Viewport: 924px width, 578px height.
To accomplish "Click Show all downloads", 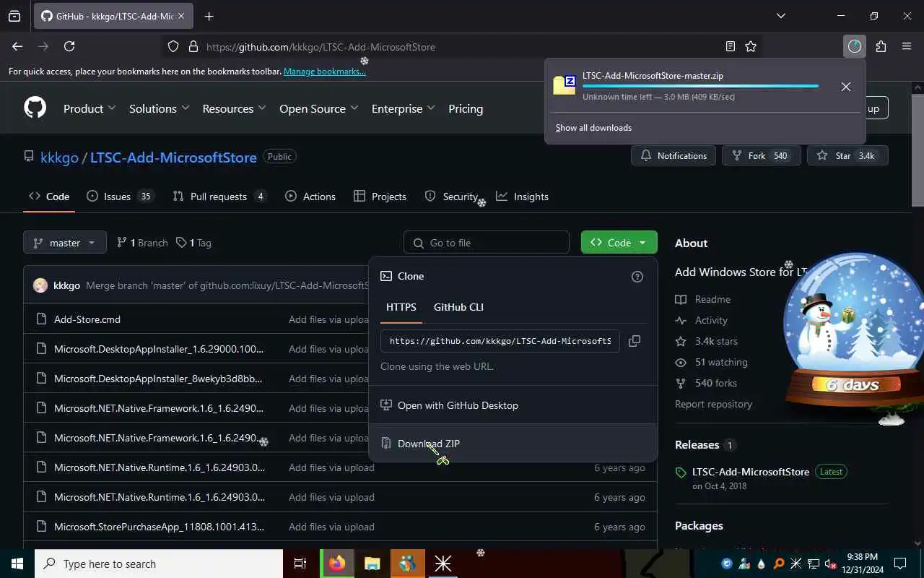I will (593, 128).
